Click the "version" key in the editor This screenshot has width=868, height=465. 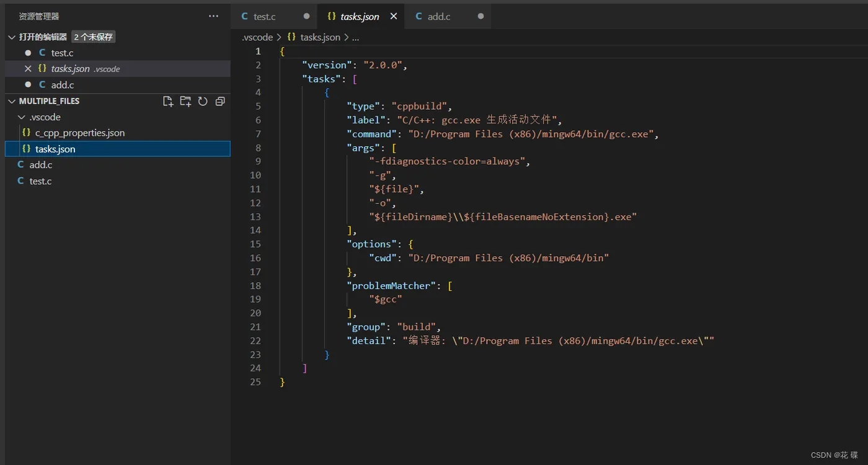(x=327, y=65)
